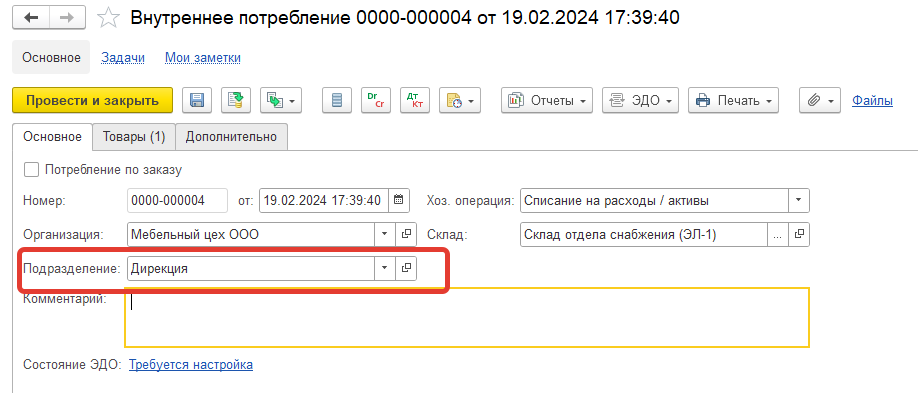This screenshot has width=918, height=393.
Task: Open the ЭДО dropdown menu
Action: [x=640, y=100]
